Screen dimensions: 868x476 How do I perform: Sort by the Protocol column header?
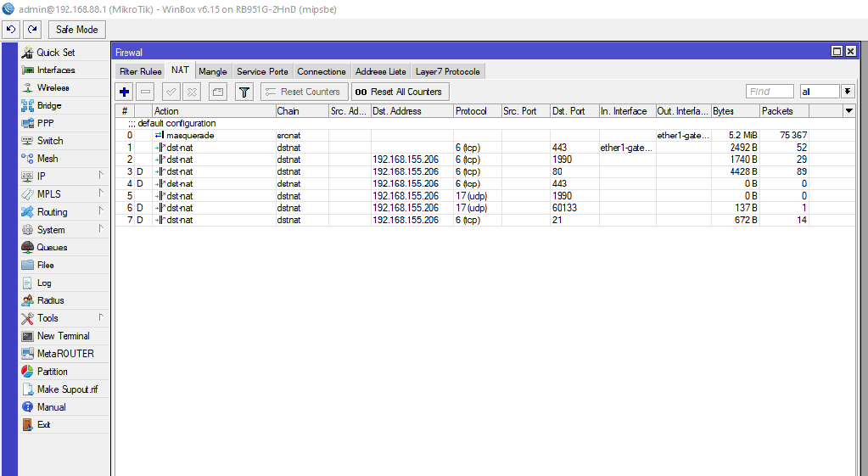(477, 110)
